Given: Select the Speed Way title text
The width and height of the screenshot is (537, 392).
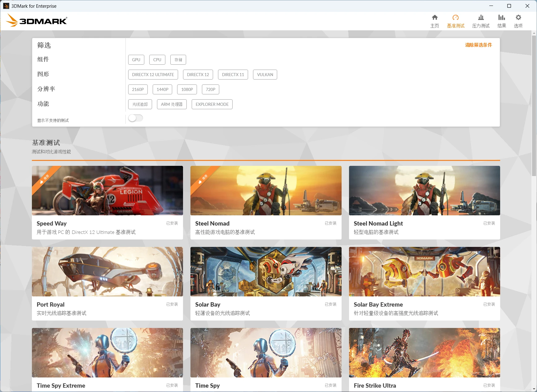Looking at the screenshot, I should tap(52, 223).
